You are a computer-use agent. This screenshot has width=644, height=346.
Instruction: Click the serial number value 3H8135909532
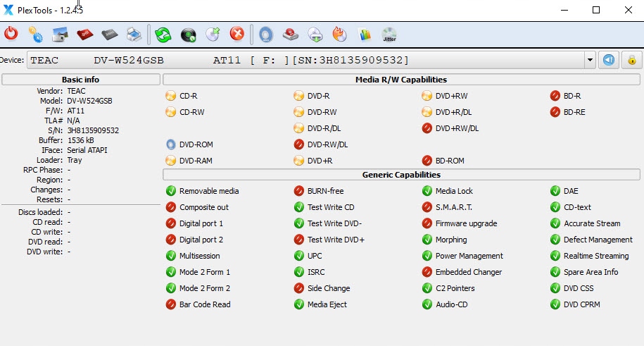[93, 130]
